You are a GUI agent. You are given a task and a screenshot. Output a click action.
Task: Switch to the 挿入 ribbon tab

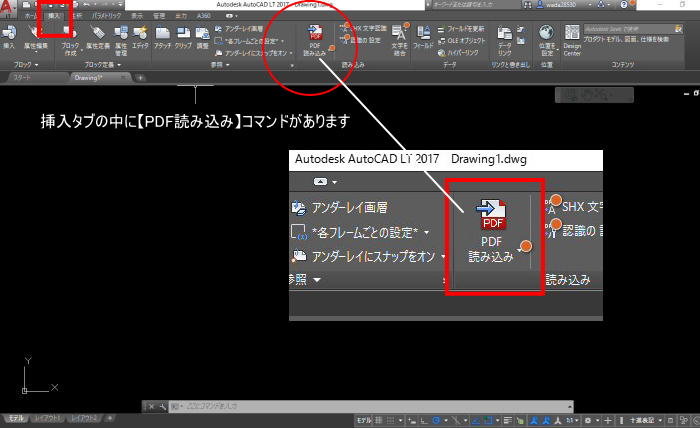[54, 16]
